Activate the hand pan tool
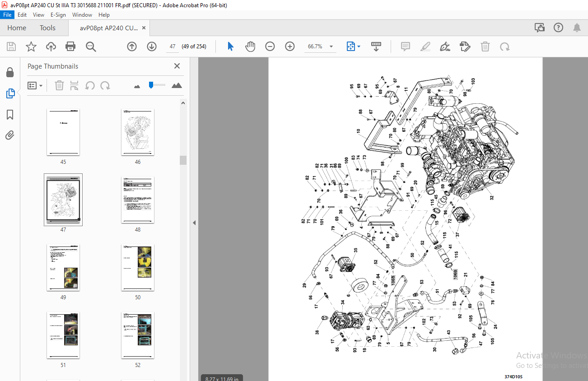Image resolution: width=588 pixels, height=381 pixels. 250,46
